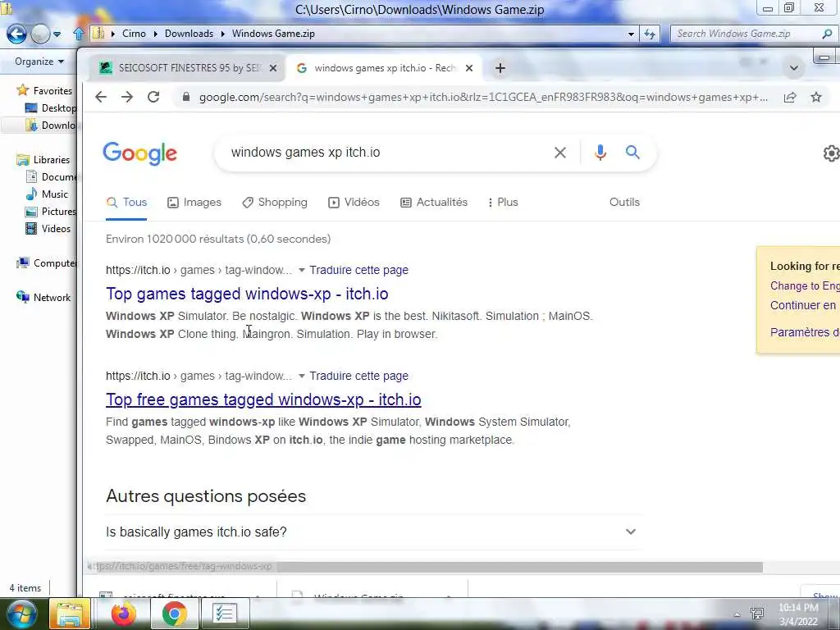Switch to Actualités results

pyautogui.click(x=434, y=203)
